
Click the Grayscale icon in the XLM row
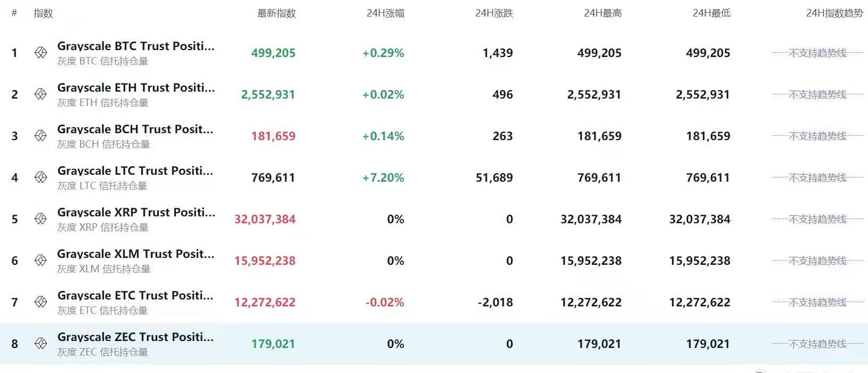[40, 261]
